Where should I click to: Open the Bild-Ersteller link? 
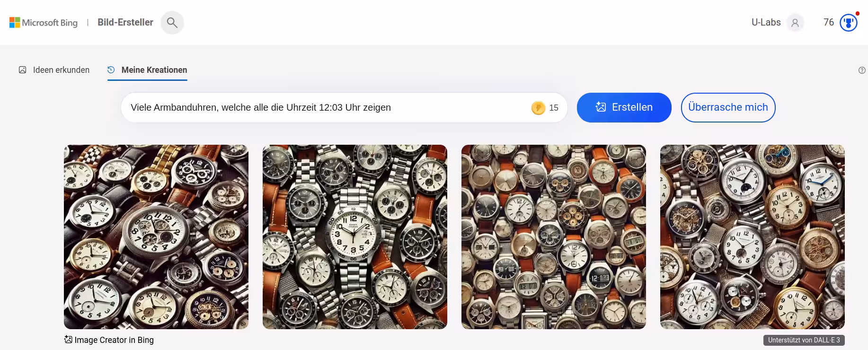point(125,22)
